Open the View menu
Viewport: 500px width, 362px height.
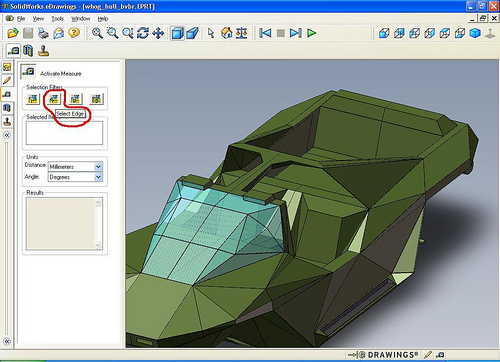point(38,19)
